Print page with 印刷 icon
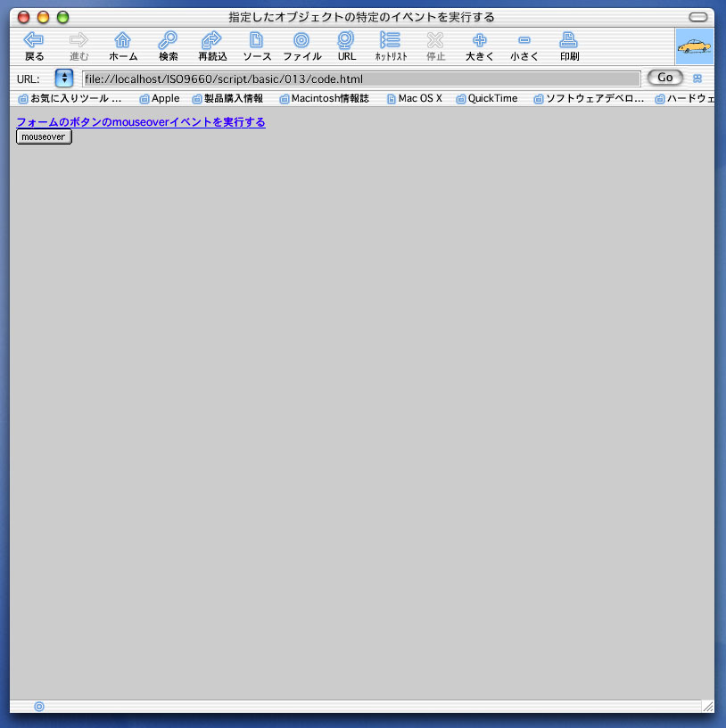 569,40
